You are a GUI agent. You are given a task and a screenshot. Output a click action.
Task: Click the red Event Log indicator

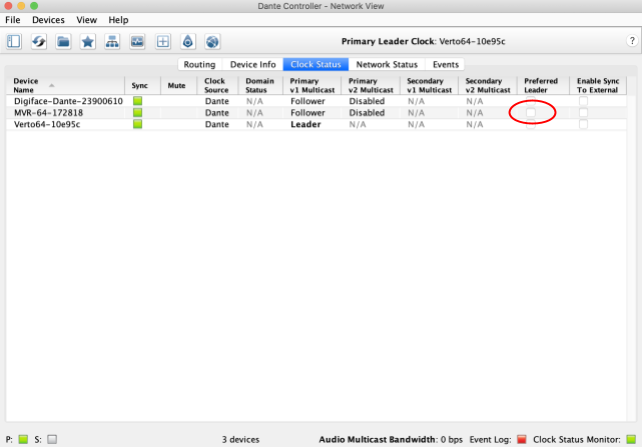point(521,439)
